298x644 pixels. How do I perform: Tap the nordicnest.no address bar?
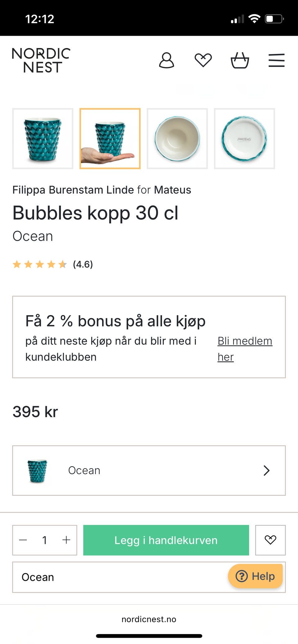point(149,619)
